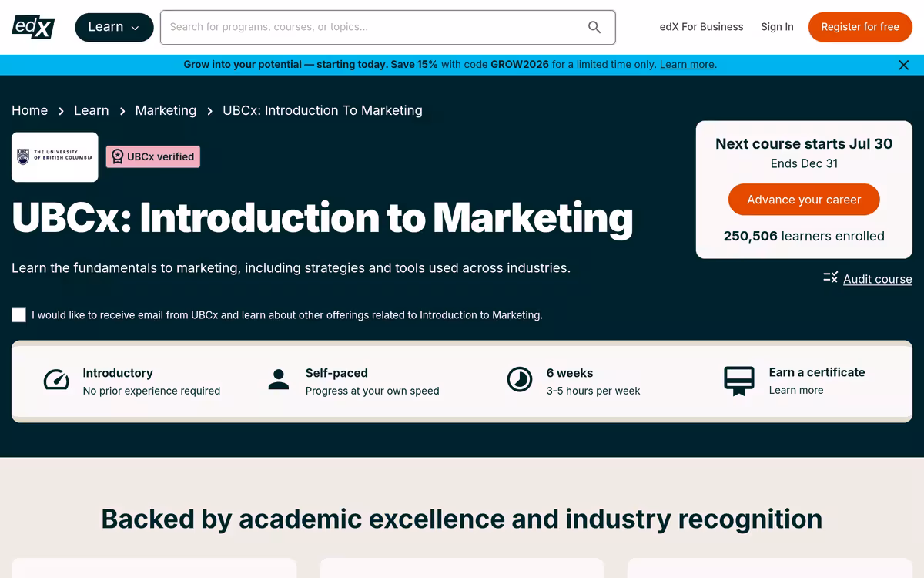Go to the Learn breadcrumb
Viewport: 924px width, 578px height.
[x=91, y=110]
